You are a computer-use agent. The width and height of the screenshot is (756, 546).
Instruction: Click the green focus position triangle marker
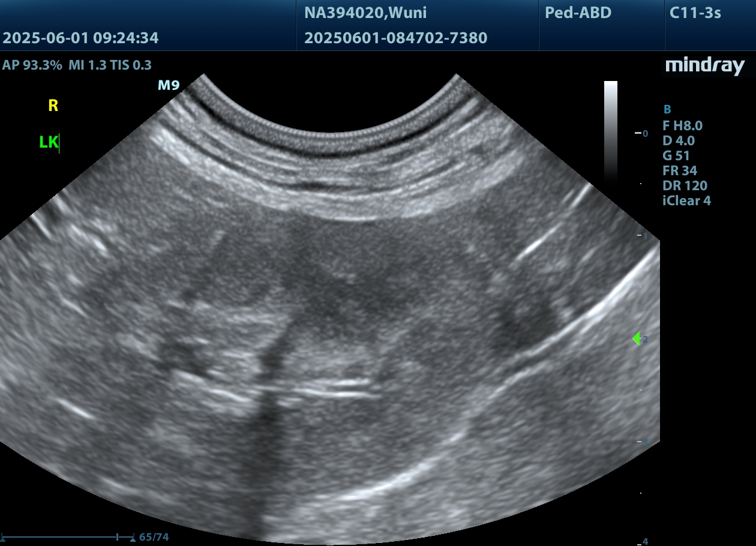(637, 338)
